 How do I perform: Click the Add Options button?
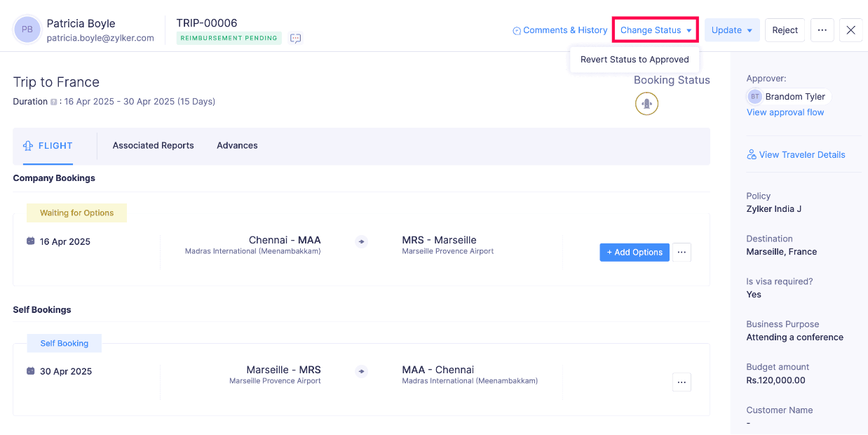point(634,253)
